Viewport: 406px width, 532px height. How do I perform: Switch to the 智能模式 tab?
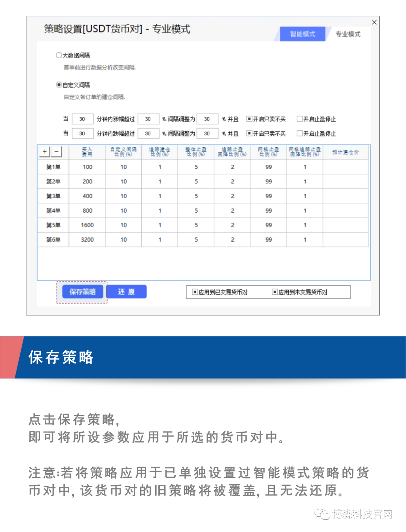(x=303, y=34)
